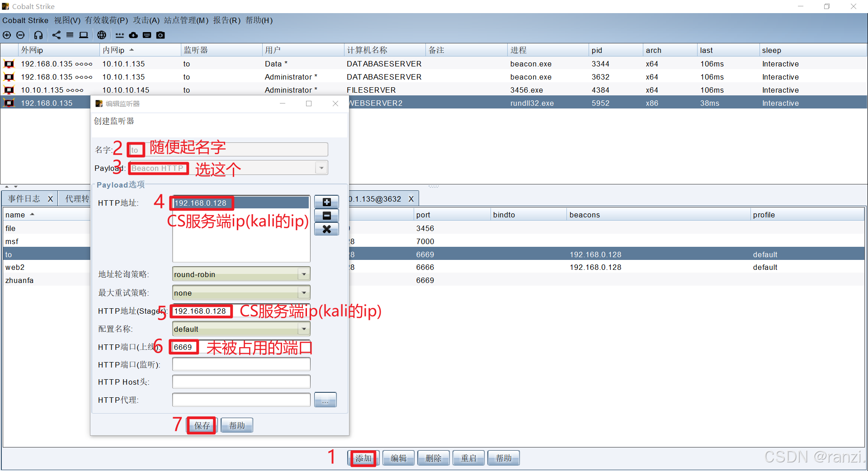The image size is (868, 471).
Task: Sort sessions by the 内网ip column header
Action: tap(140, 50)
